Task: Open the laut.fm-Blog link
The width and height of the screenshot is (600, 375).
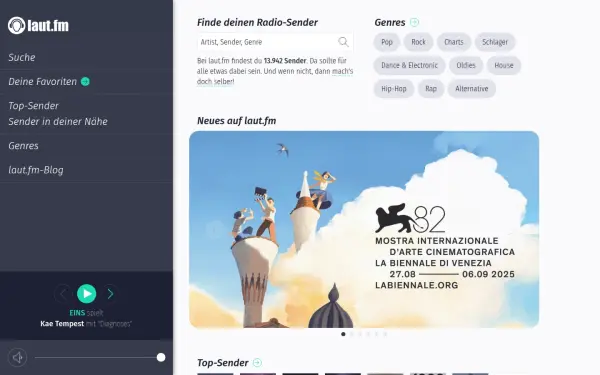Action: 36,170
